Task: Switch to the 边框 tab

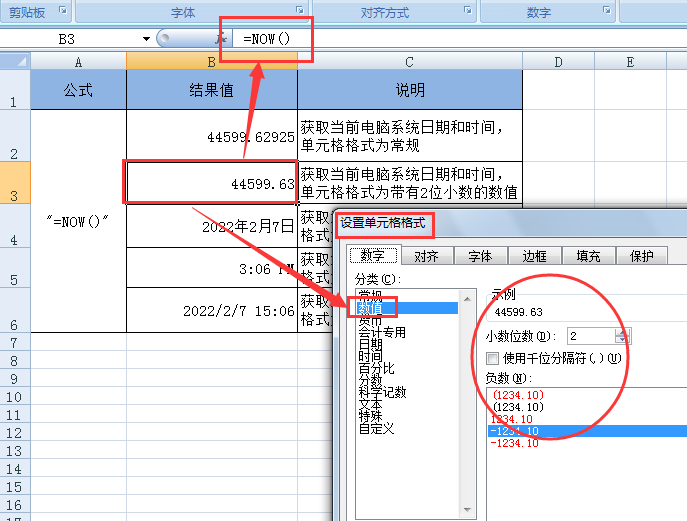Action: tap(535, 256)
